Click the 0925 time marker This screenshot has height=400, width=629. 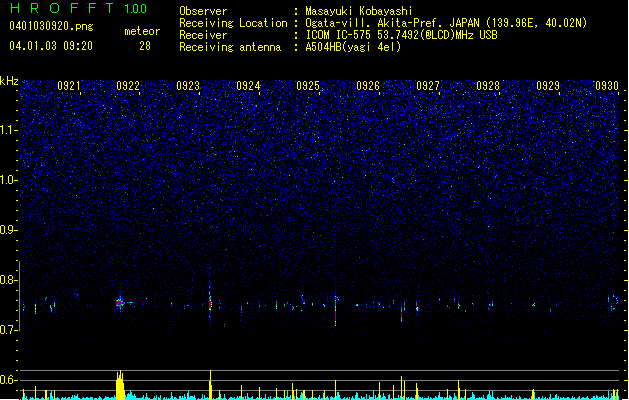coord(308,86)
